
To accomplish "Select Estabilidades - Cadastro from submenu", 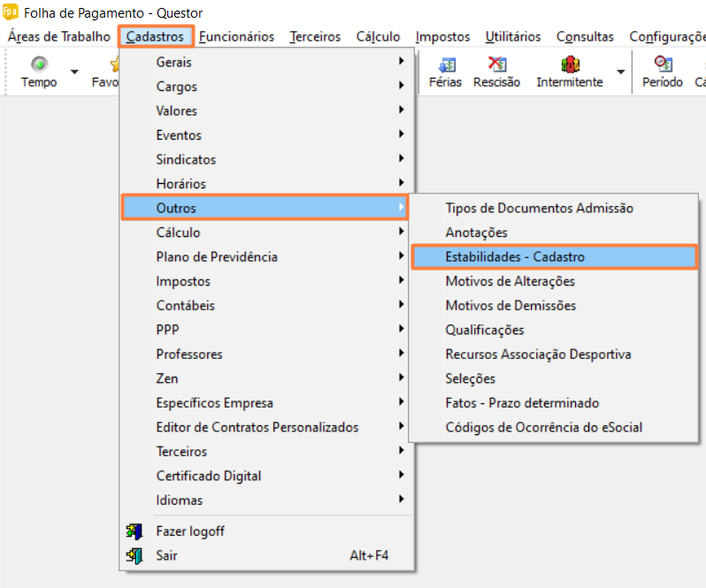I will click(515, 256).
